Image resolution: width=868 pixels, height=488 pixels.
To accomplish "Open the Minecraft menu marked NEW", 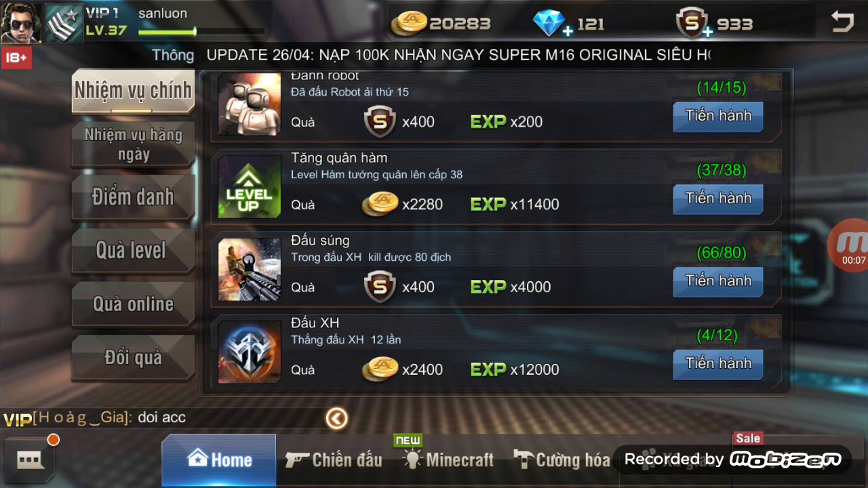I will pyautogui.click(x=448, y=460).
